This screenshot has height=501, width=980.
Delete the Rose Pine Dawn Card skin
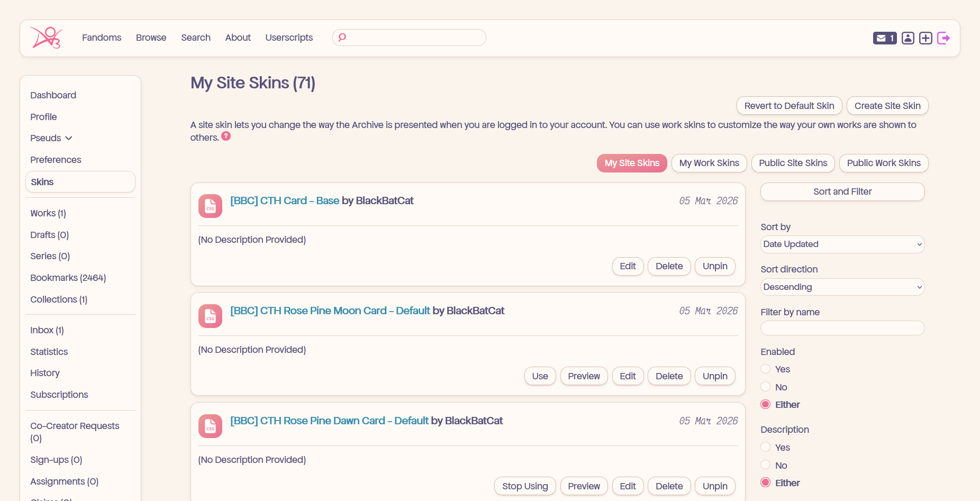click(669, 486)
